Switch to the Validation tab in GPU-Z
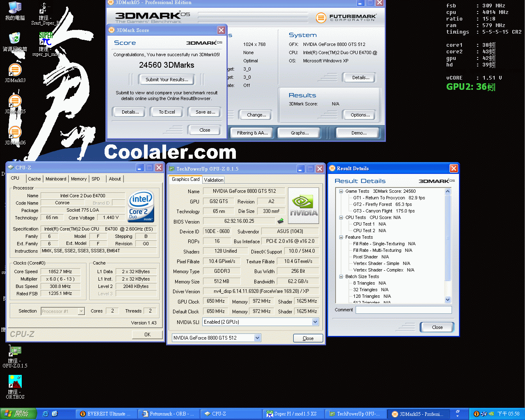The height and width of the screenshot is (420, 525). click(214, 180)
